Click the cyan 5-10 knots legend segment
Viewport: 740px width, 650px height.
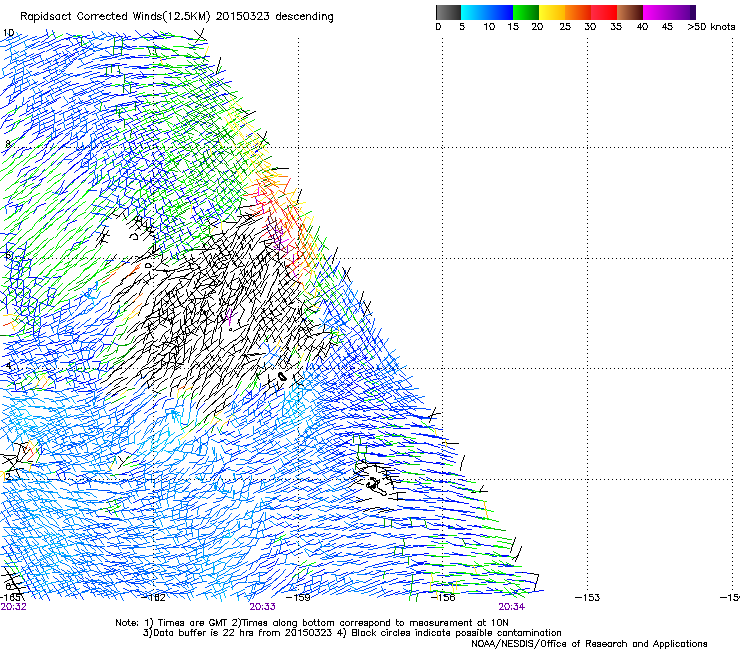(x=474, y=12)
